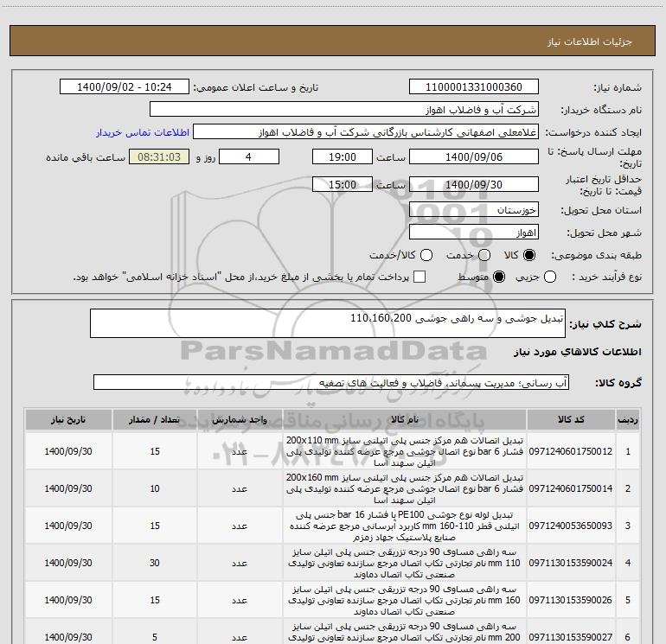Image resolution: width=666 pixels, height=644 pixels.
Task: Select item code 0971130153590026
Action: [x=571, y=600]
